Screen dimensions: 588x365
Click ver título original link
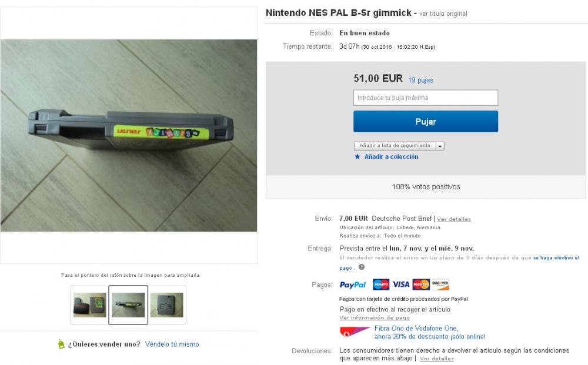(443, 14)
